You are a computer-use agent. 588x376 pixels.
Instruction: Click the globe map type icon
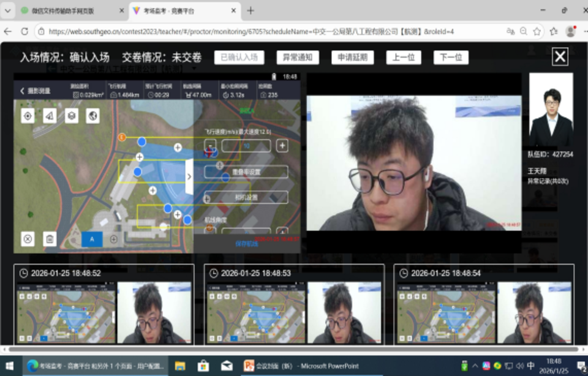92,116
